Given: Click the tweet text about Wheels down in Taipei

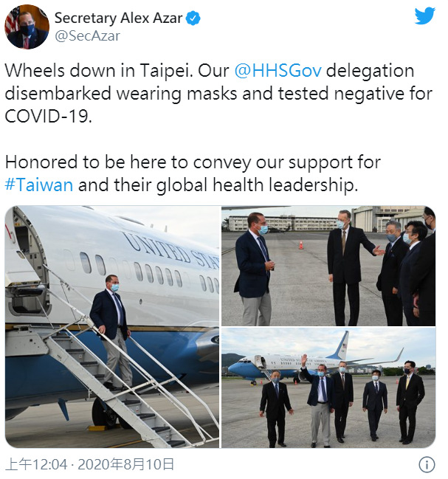Looking at the screenshot, I should tap(218, 94).
